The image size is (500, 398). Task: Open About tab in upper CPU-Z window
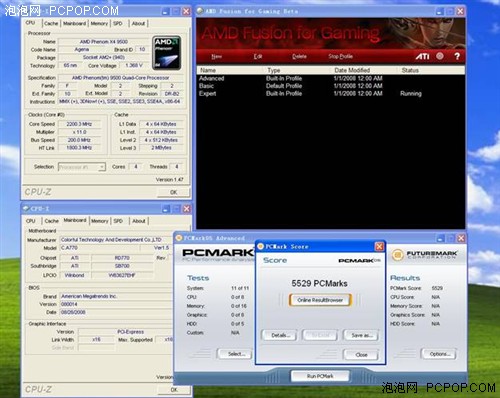[138, 23]
